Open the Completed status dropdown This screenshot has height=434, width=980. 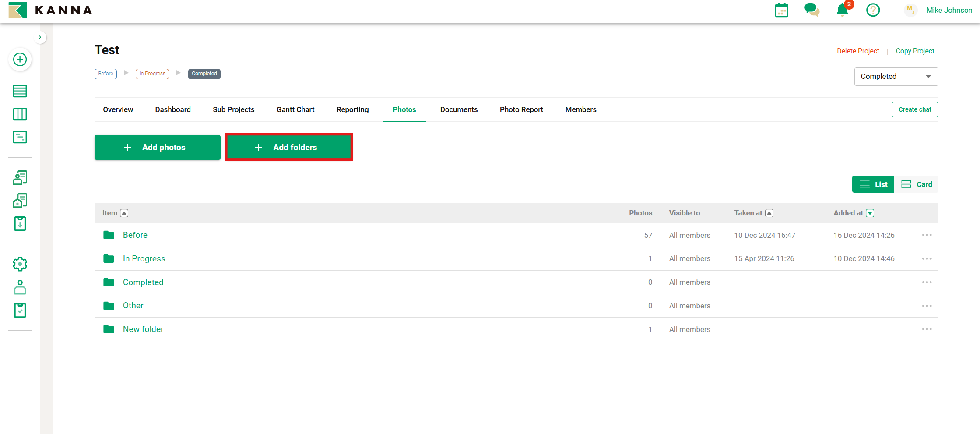point(896,77)
